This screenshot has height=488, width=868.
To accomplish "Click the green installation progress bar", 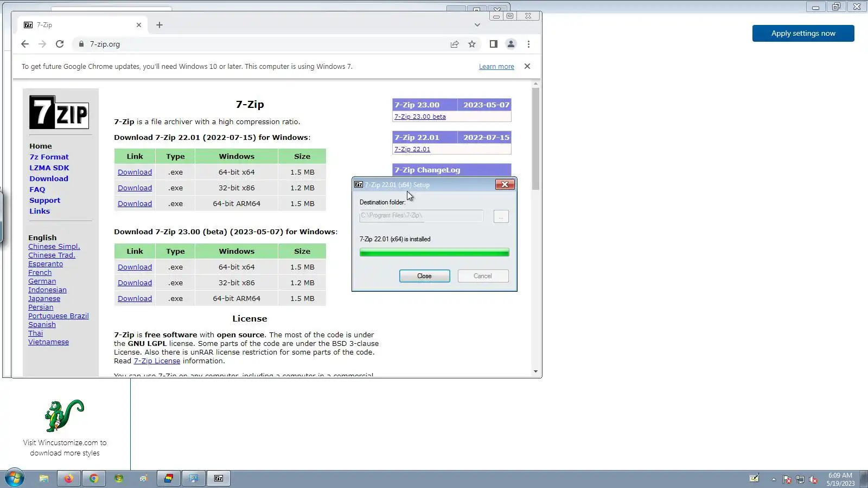I will tap(435, 253).
